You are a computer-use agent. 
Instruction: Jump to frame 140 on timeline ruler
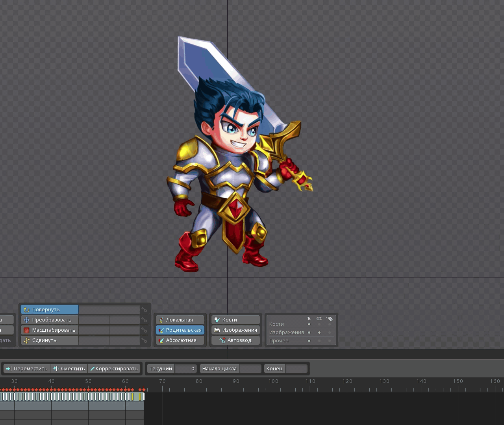point(421,381)
